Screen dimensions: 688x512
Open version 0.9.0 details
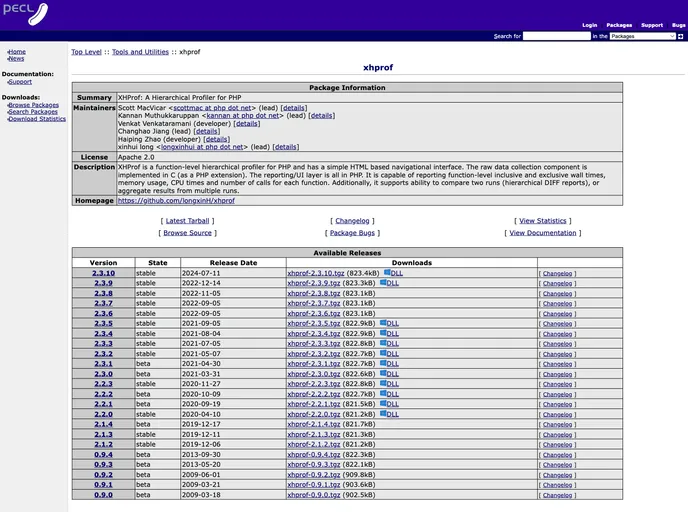tap(104, 495)
